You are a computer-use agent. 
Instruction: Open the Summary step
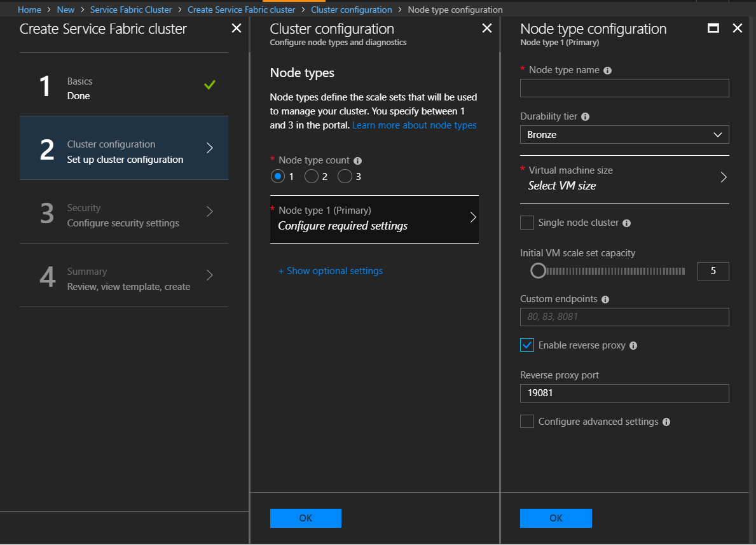[x=124, y=279]
